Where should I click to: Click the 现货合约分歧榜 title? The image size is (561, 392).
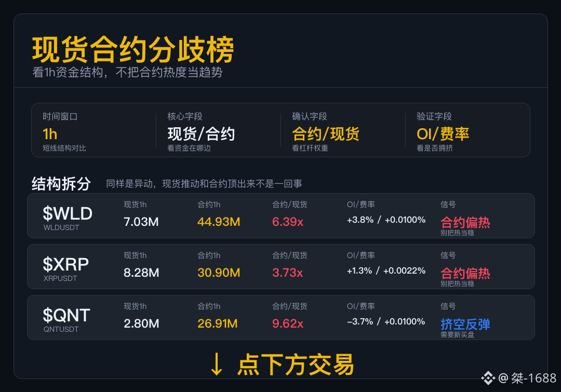[133, 49]
